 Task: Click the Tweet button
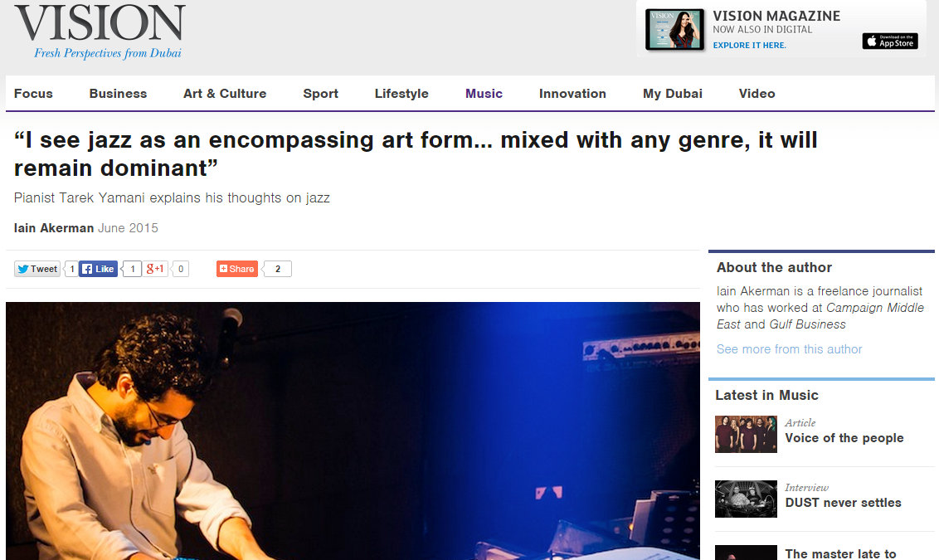coord(37,269)
